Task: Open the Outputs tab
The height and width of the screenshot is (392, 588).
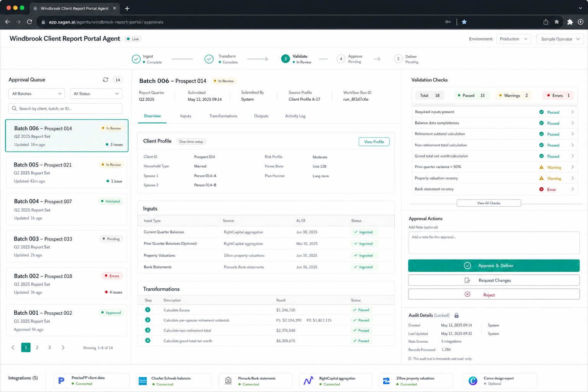Action: tap(261, 116)
